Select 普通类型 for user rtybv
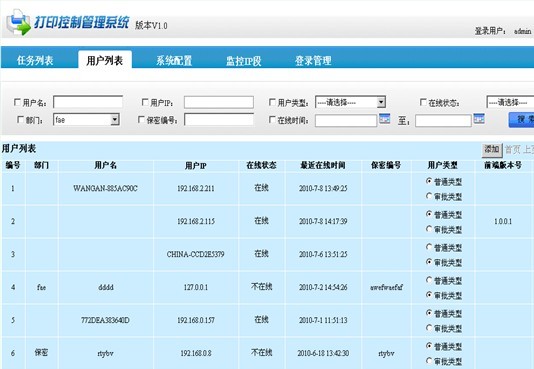Image resolution: width=534 pixels, height=369 pixels. click(x=429, y=346)
